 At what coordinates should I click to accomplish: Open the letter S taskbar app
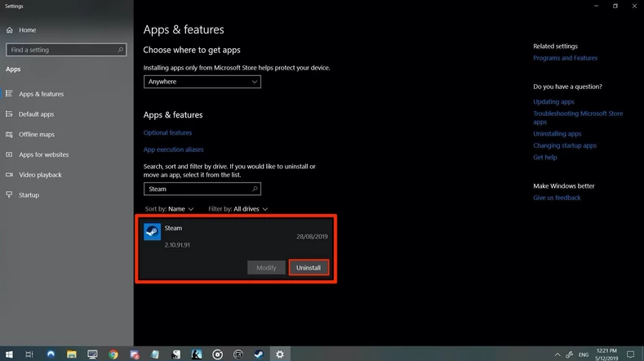point(175,354)
